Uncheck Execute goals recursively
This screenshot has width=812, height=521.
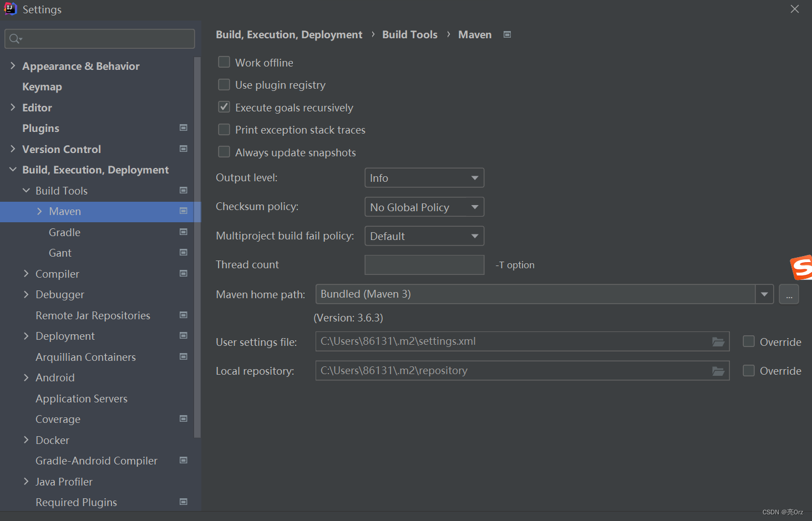pyautogui.click(x=224, y=107)
